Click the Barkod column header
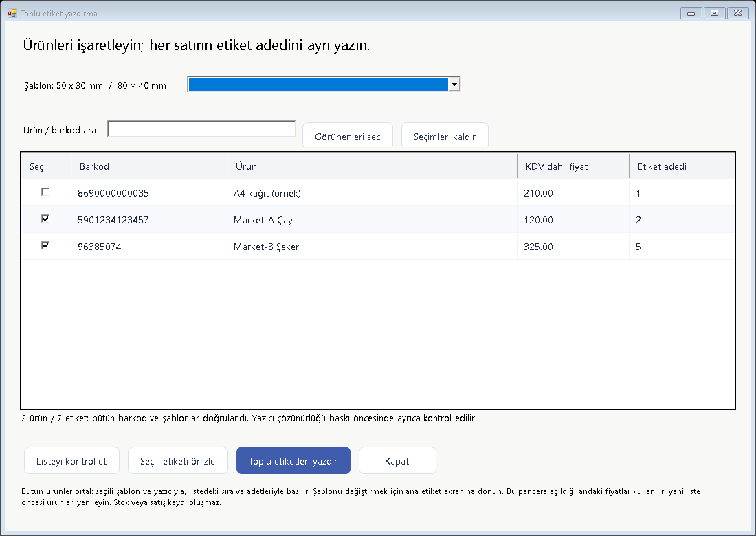Screen dimensions: 756x536 click(149, 166)
